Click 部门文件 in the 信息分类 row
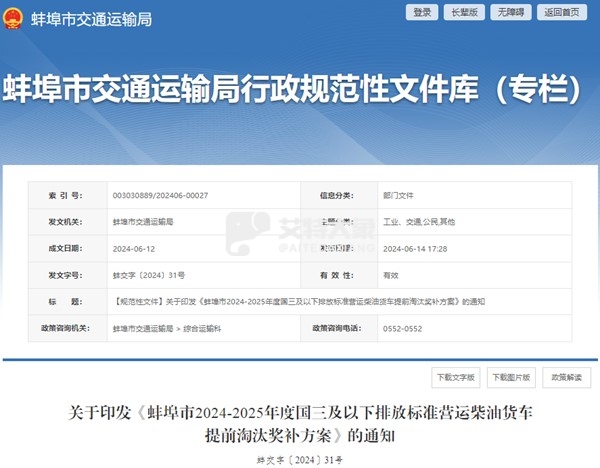The image size is (600, 468). pyautogui.click(x=397, y=195)
